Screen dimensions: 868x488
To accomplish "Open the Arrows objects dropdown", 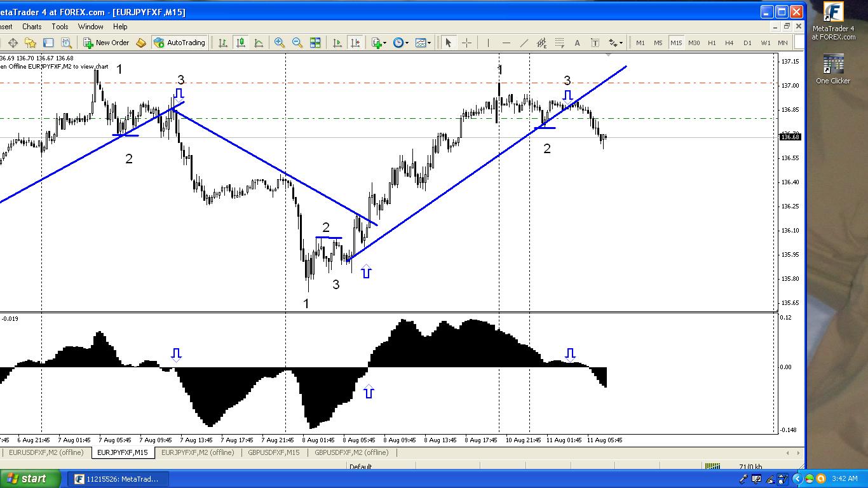I will pyautogui.click(x=615, y=43).
